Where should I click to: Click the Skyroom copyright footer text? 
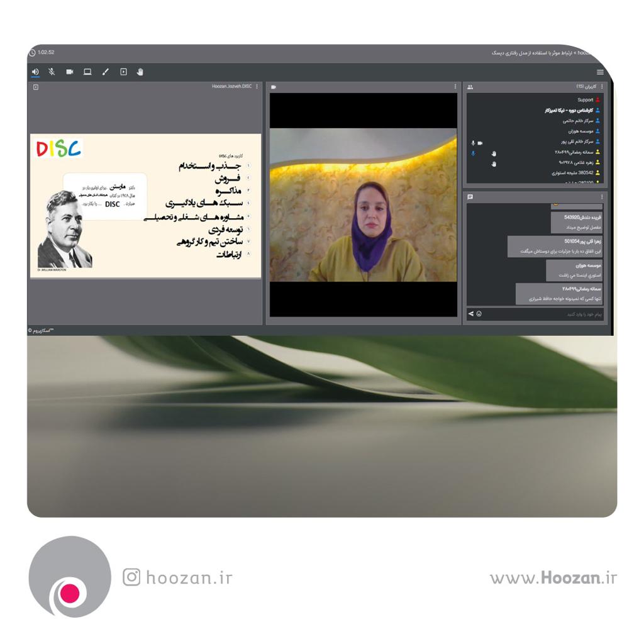[x=41, y=331]
